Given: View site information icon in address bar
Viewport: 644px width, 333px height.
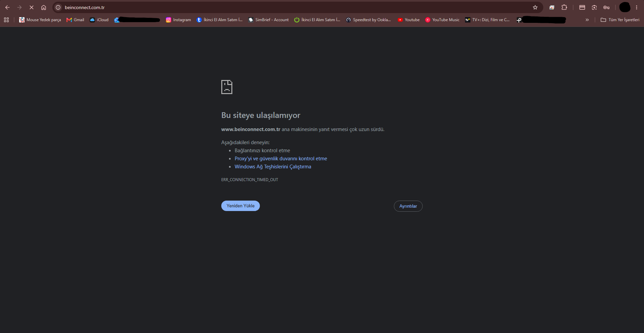Looking at the screenshot, I should pos(58,7).
